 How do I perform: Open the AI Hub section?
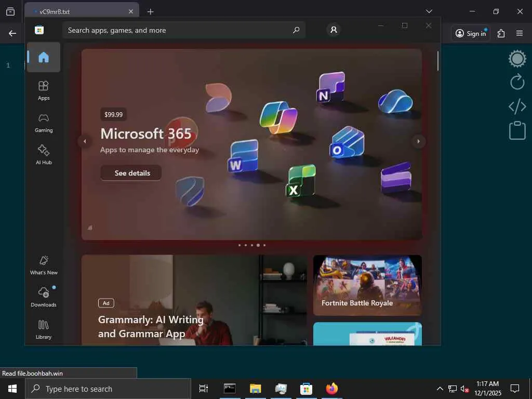point(44,155)
